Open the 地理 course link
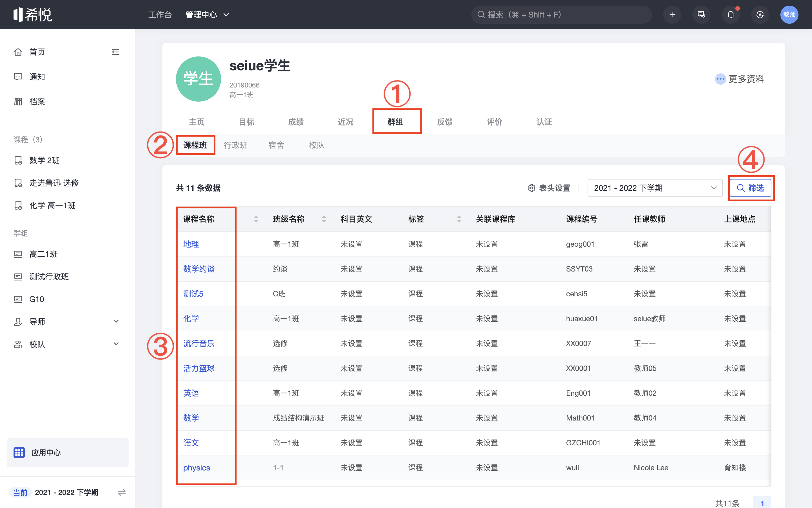 point(191,244)
